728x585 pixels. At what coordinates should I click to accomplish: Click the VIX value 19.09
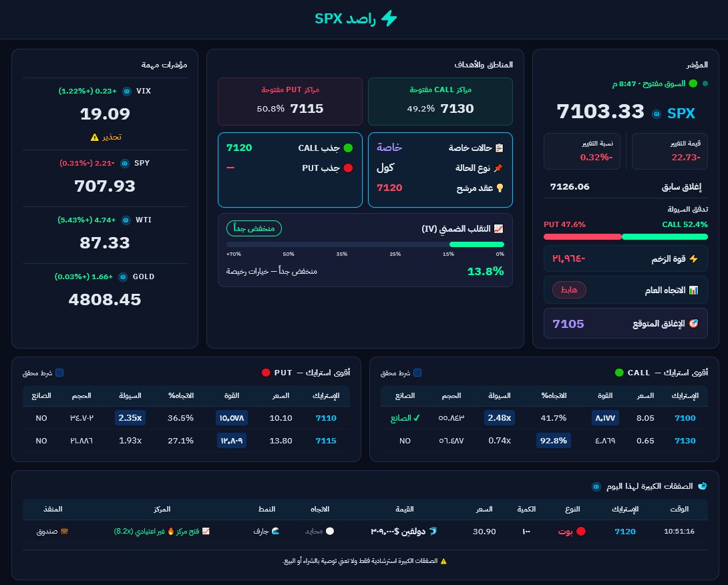click(x=105, y=114)
